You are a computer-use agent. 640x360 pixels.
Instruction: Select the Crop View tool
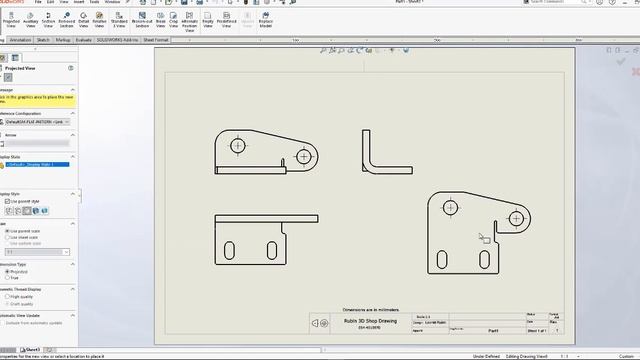tap(173, 20)
